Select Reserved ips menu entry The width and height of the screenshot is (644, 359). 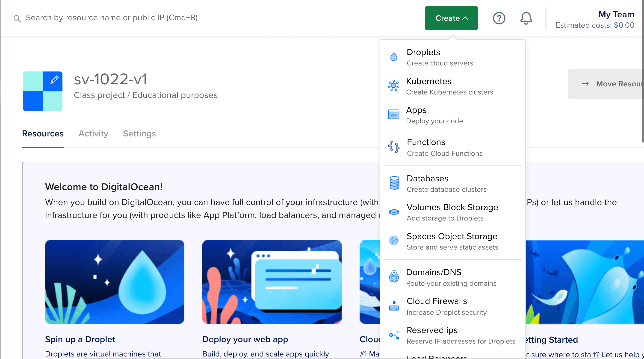pos(452,335)
